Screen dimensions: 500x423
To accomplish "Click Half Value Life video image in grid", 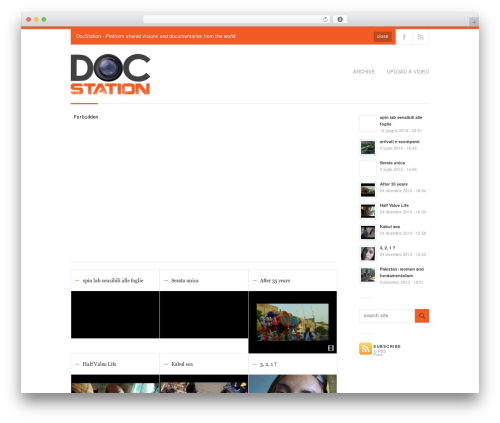I will (115, 384).
